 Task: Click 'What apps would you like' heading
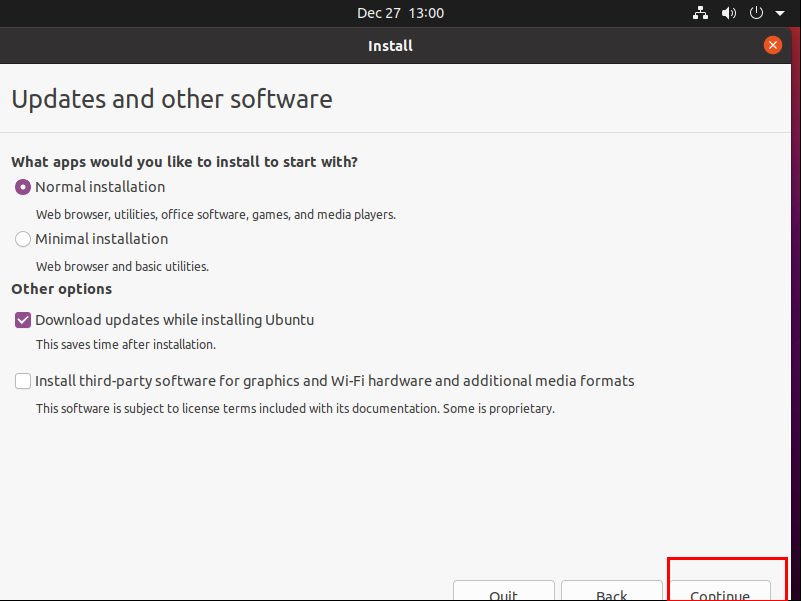click(184, 162)
